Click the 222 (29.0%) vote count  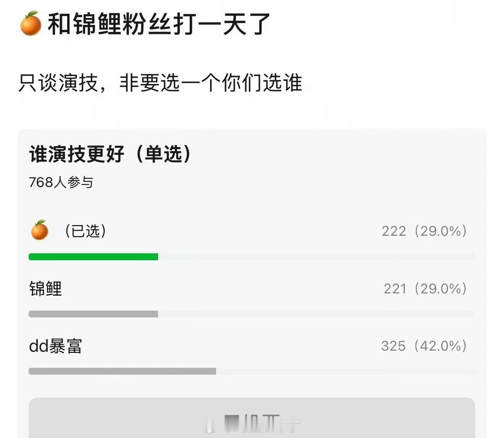pos(424,230)
